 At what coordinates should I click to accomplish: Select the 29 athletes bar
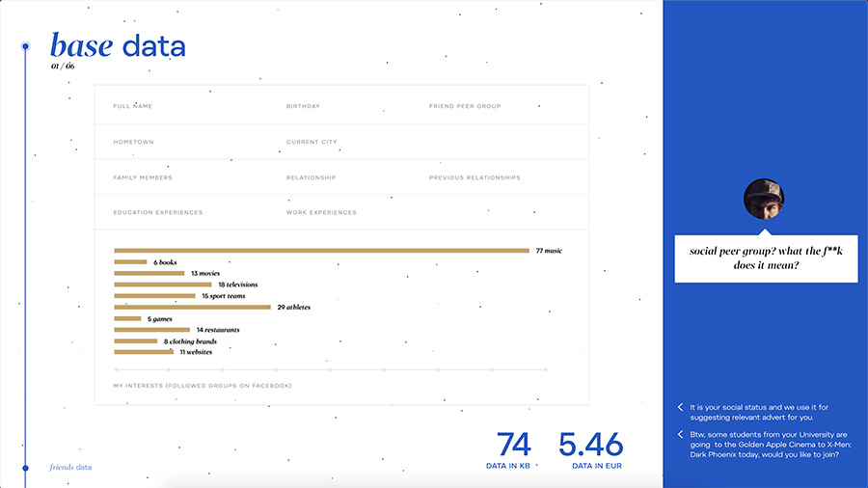[192, 308]
